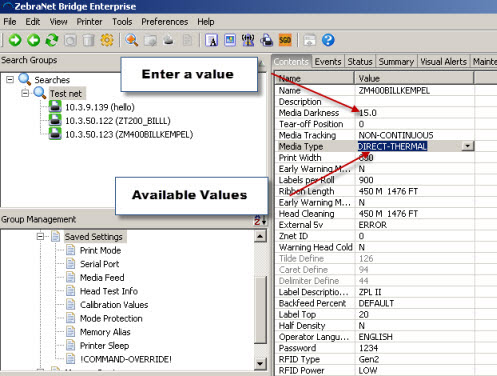Click the picture image tool toolbar icon
Image resolution: width=497 pixels, height=376 pixels.
tap(230, 40)
